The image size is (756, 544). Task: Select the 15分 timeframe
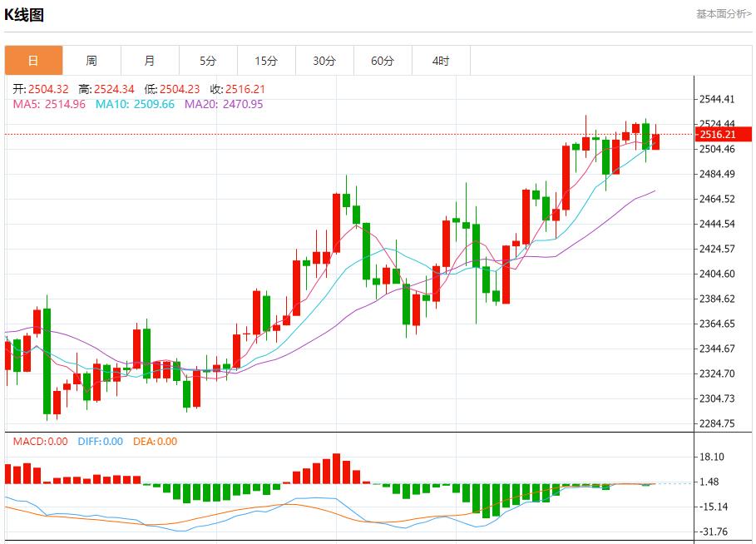point(266,60)
